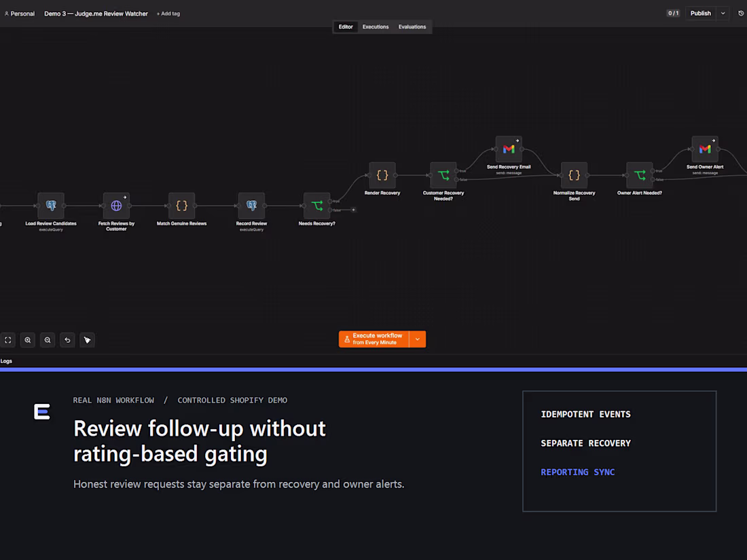Click the headline Review follow-up without rating-based gating
Viewport: 747px width, 560px height.
[x=200, y=441]
